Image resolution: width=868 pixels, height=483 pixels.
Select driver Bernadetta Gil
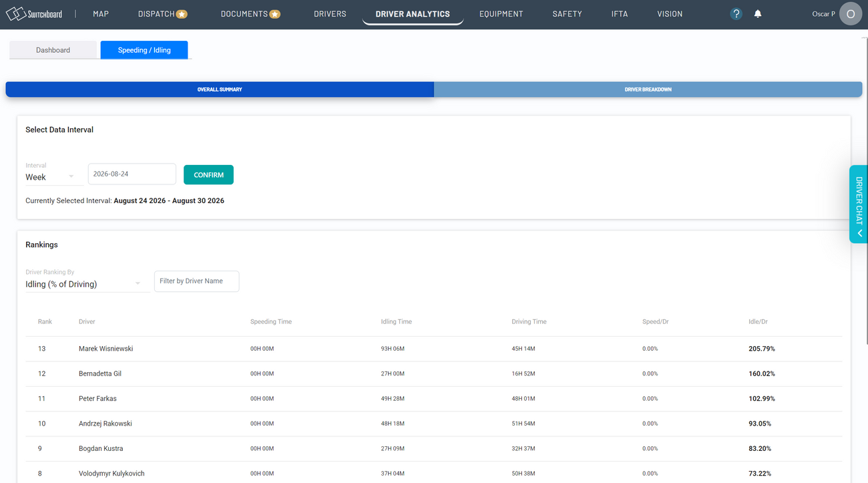(100, 373)
